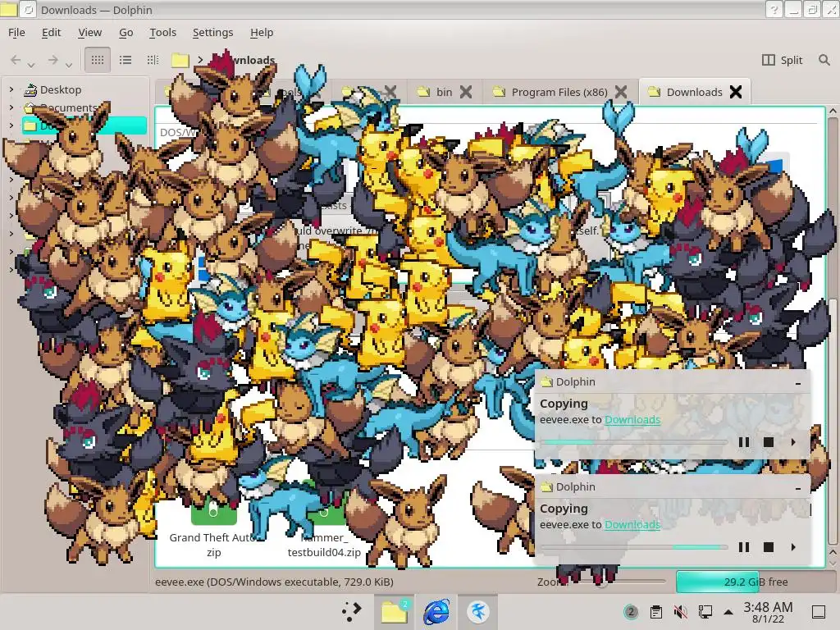Stop the lower eevee.exe copy job

[768, 547]
